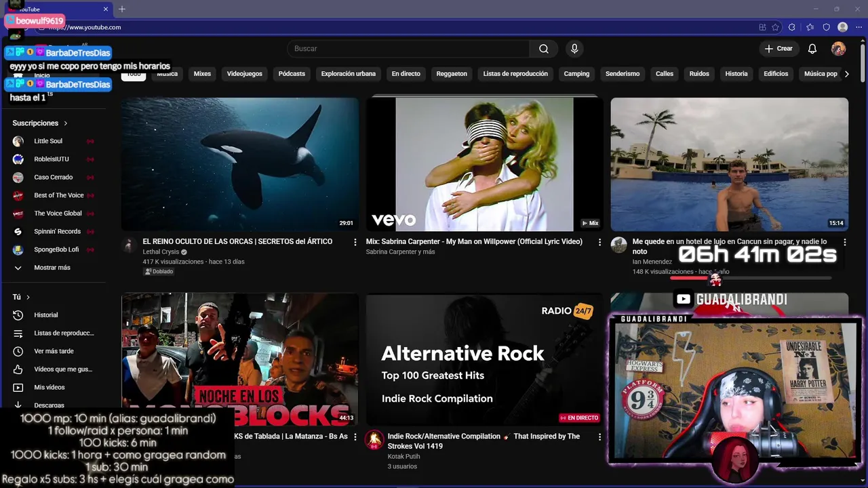Screen dimensions: 868x488
Task: Open Kotak Putih channel avatar
Action: tap(374, 440)
